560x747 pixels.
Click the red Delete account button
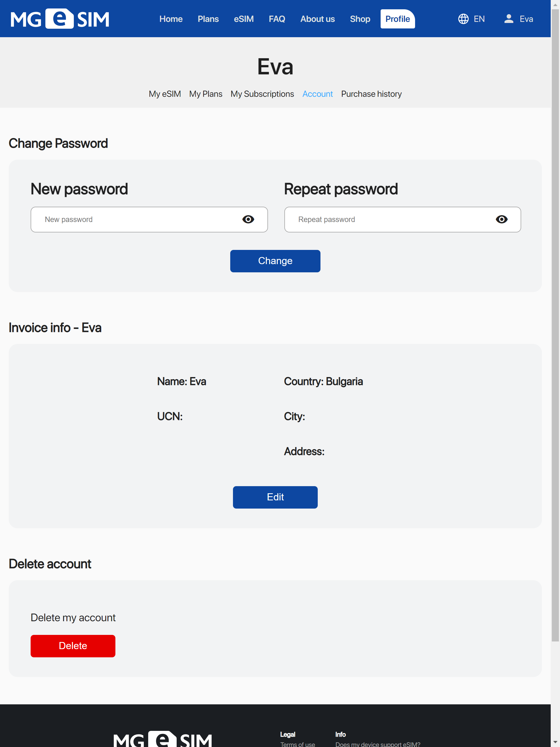pos(73,646)
